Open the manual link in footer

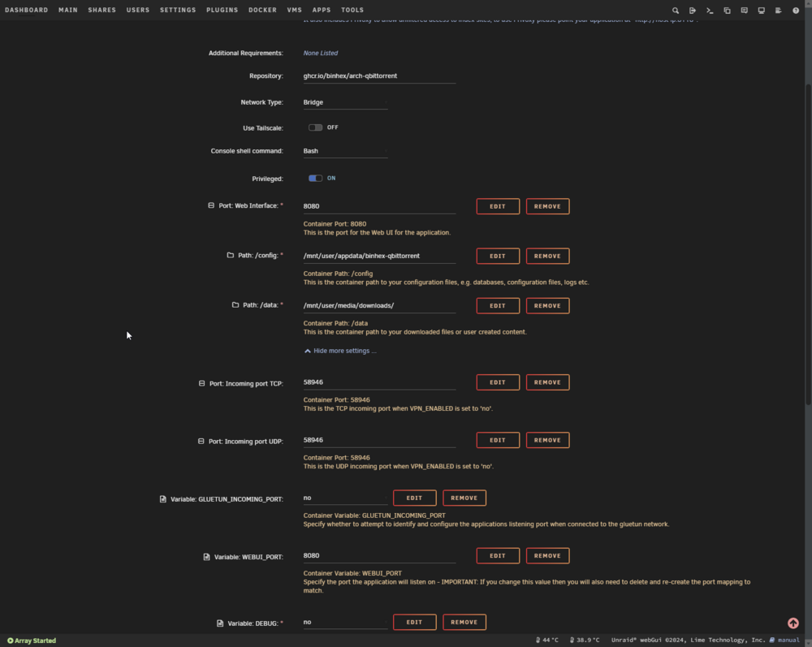click(x=788, y=641)
